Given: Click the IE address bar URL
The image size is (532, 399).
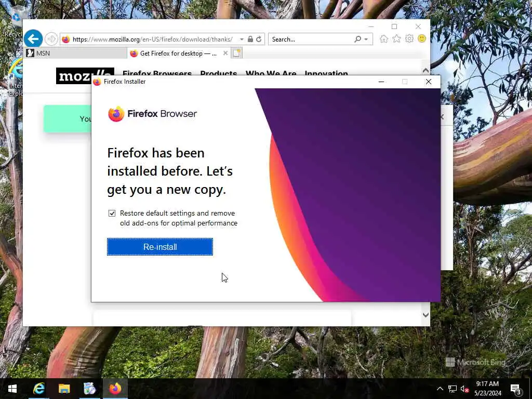Looking at the screenshot, I should [153, 39].
